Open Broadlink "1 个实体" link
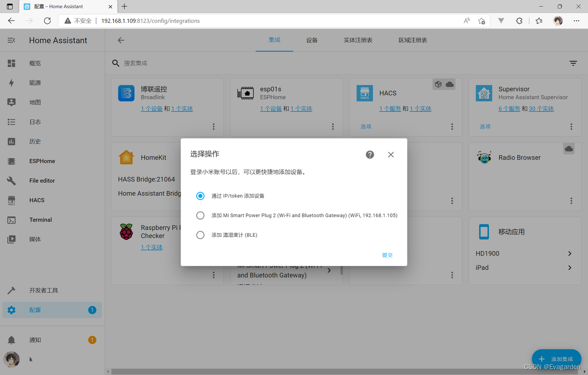588x375 pixels. point(182,109)
